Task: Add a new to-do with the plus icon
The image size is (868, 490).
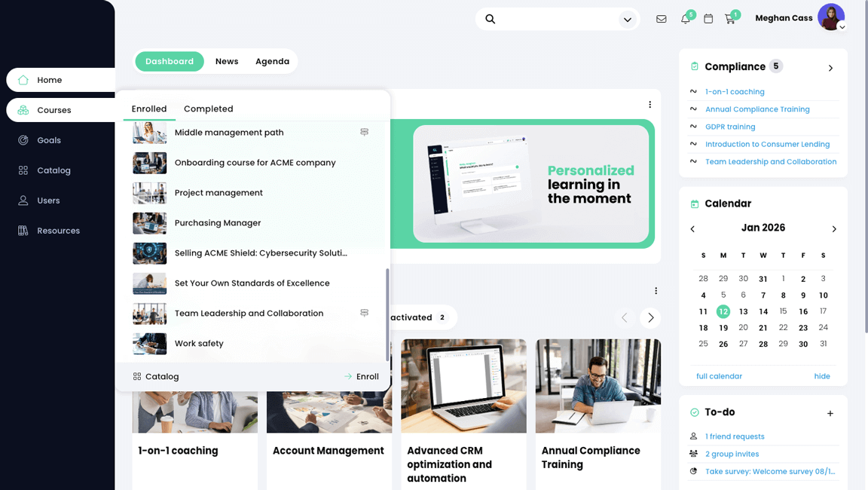Action: click(830, 413)
